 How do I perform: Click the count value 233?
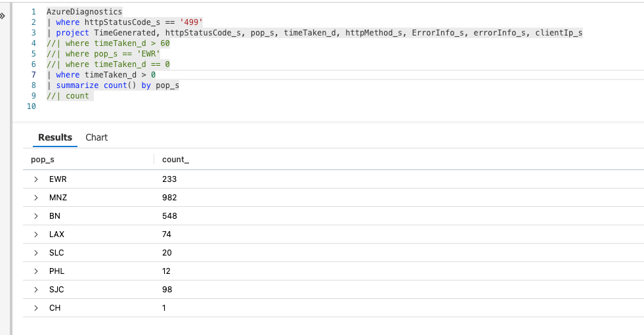pos(169,179)
